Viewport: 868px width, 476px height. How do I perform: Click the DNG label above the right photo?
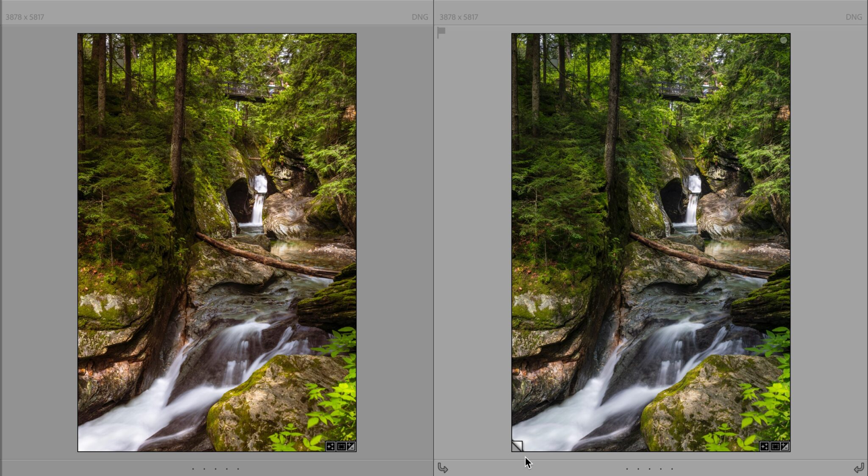(x=854, y=17)
